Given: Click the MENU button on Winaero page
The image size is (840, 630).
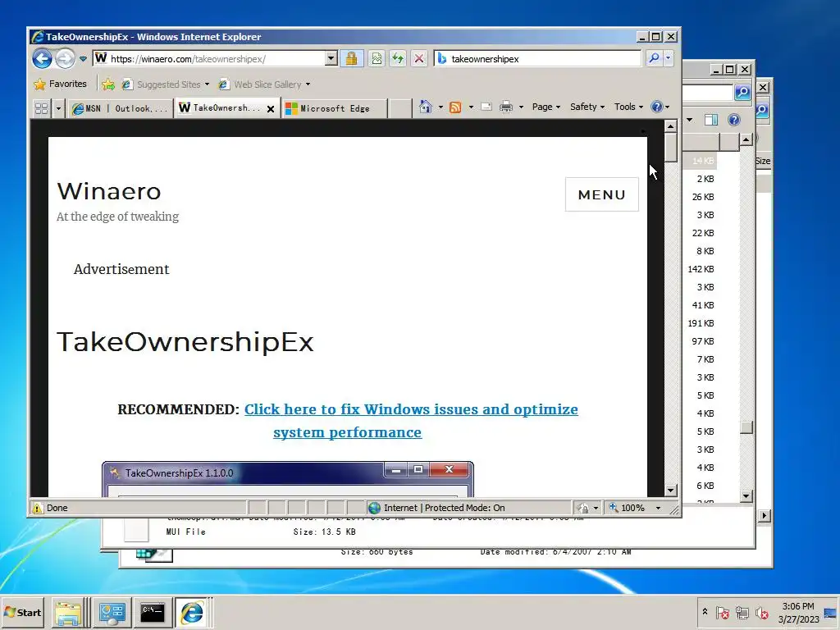Looking at the screenshot, I should 601,194.
